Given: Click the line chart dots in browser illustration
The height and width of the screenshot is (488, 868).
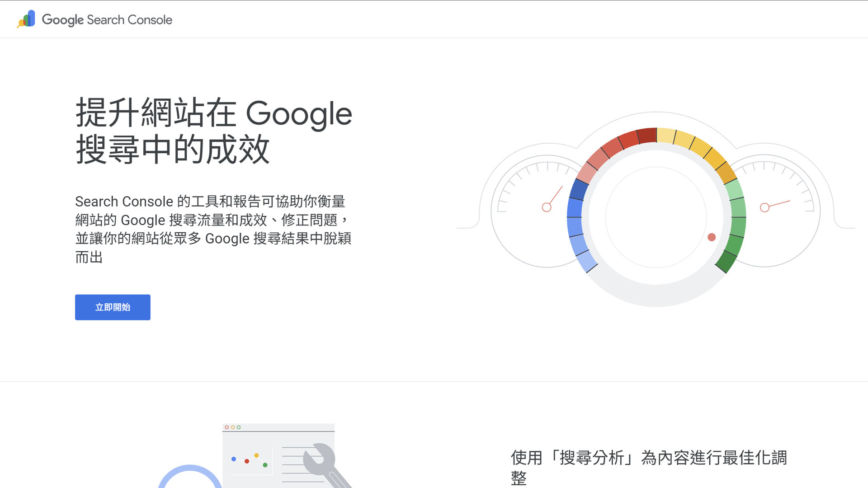Looking at the screenshot, I should tap(250, 460).
